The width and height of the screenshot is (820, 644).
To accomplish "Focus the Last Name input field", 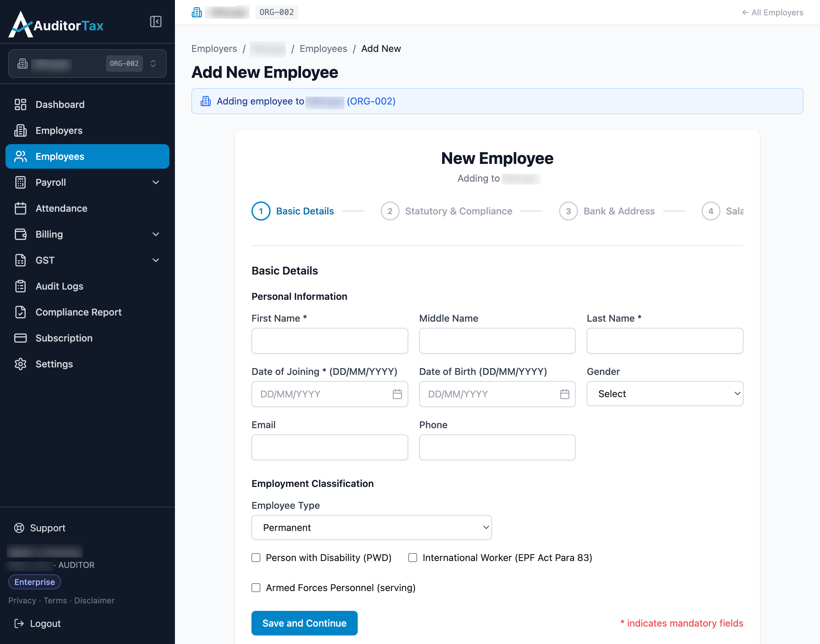I will [x=665, y=341].
